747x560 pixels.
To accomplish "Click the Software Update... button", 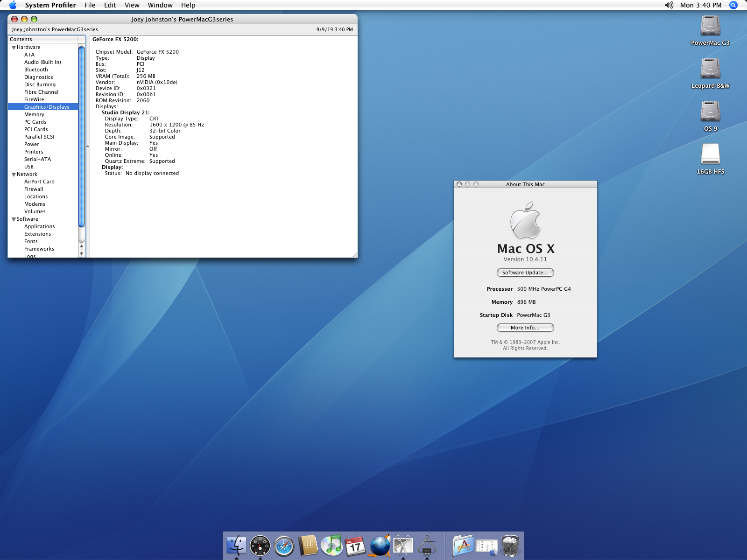I will click(525, 273).
